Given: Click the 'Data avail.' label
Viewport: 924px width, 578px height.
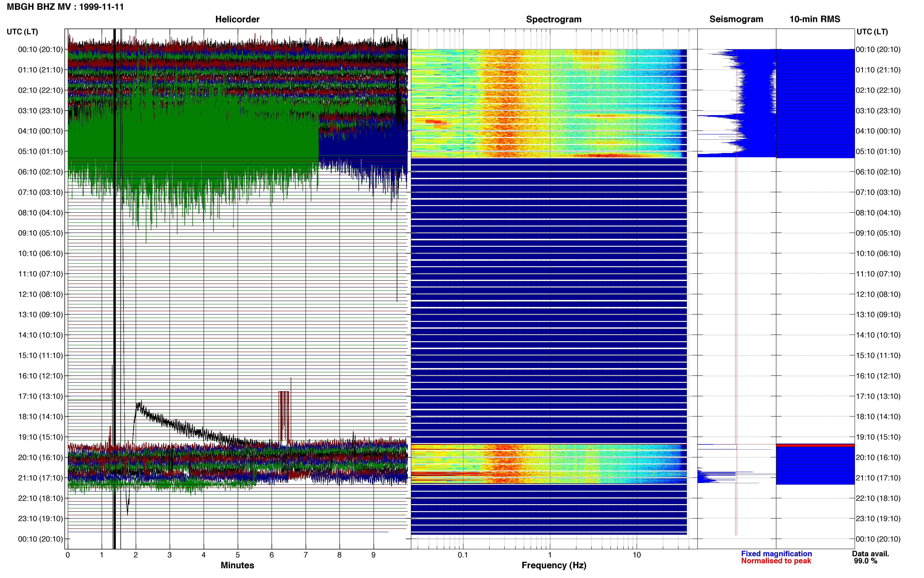Looking at the screenshot, I should pyautogui.click(x=870, y=554).
